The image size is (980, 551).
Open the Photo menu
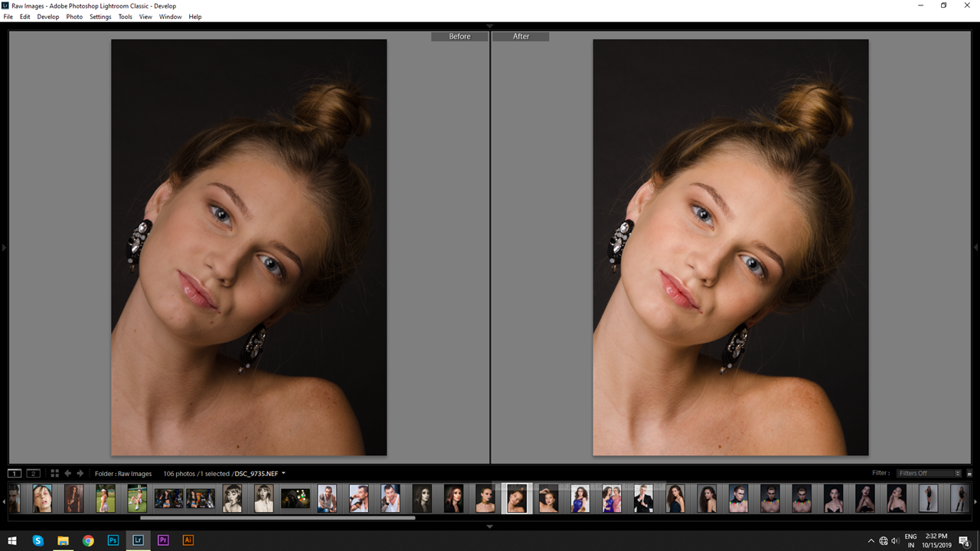pos(74,17)
